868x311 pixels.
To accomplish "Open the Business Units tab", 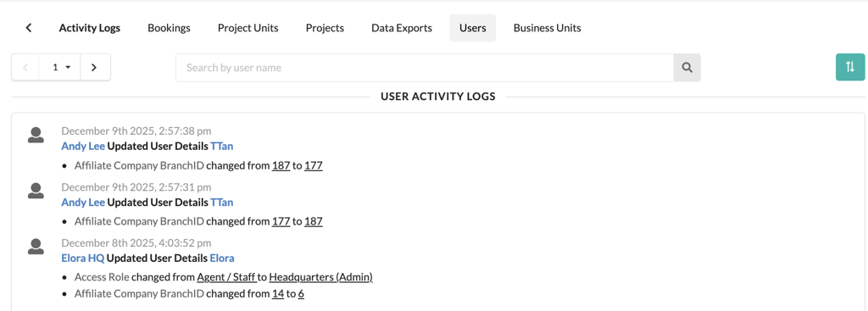I will point(548,28).
